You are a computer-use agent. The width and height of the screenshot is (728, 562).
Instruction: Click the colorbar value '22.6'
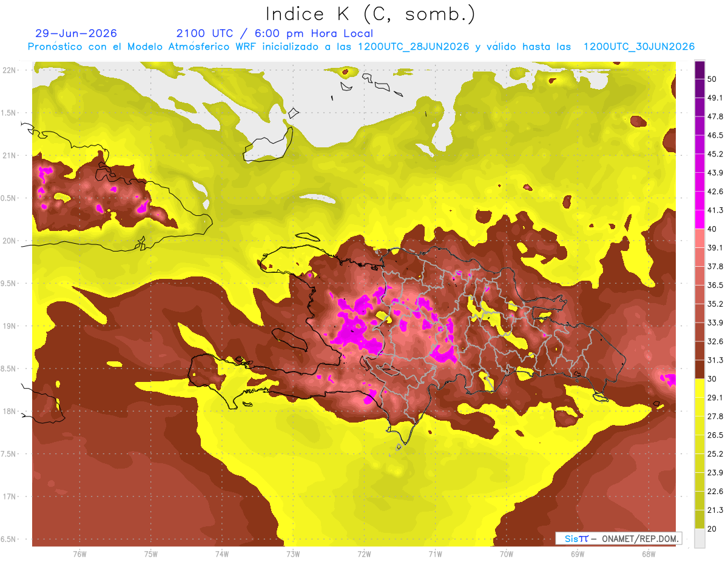pos(715,491)
